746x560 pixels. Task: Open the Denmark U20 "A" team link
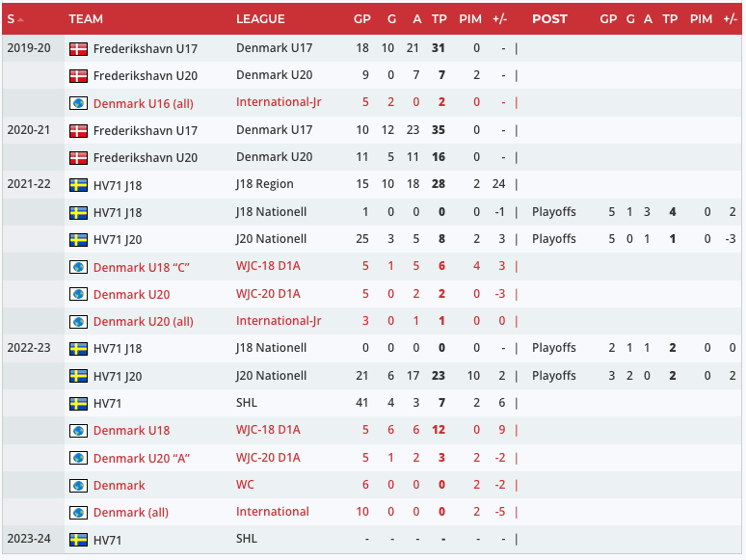(x=141, y=459)
